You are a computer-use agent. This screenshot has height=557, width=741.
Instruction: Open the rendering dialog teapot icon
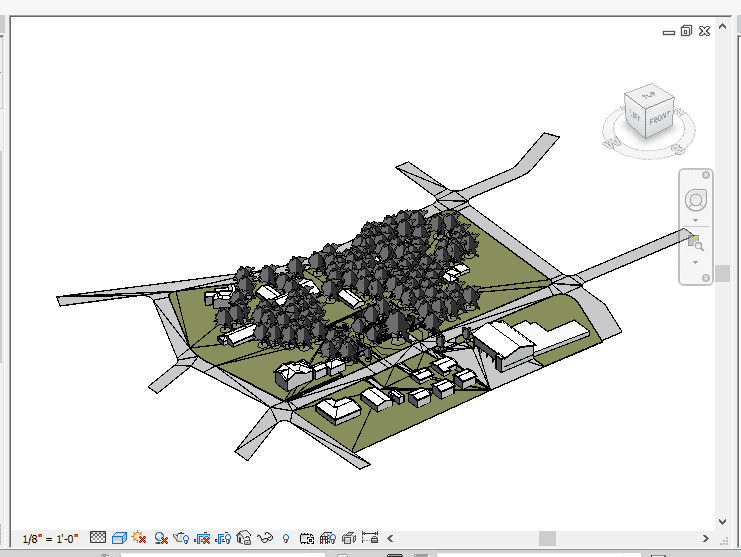tap(181, 538)
